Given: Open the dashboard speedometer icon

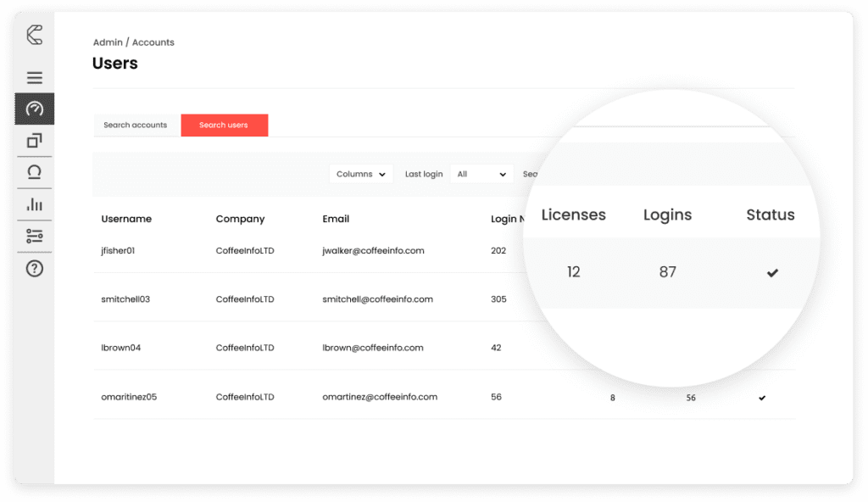Looking at the screenshot, I should coord(35,109).
